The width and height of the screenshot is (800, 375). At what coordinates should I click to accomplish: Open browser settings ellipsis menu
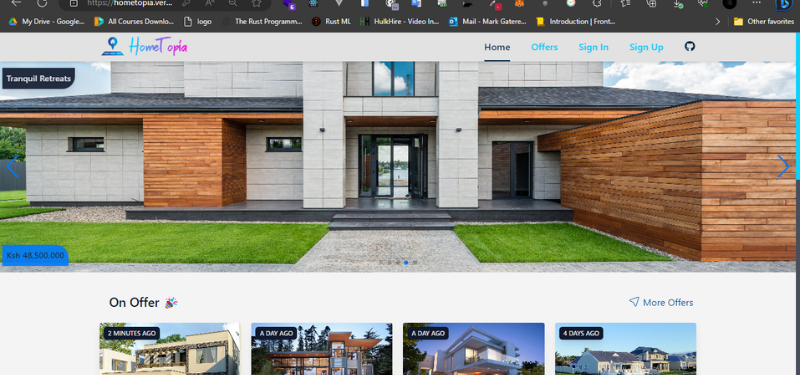click(756, 3)
